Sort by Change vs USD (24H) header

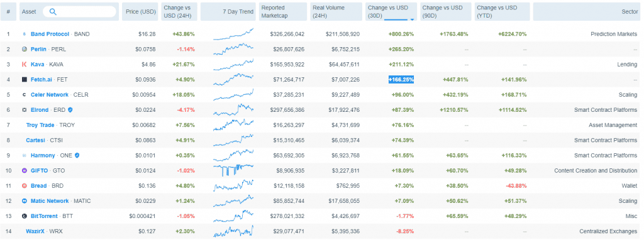pos(179,11)
